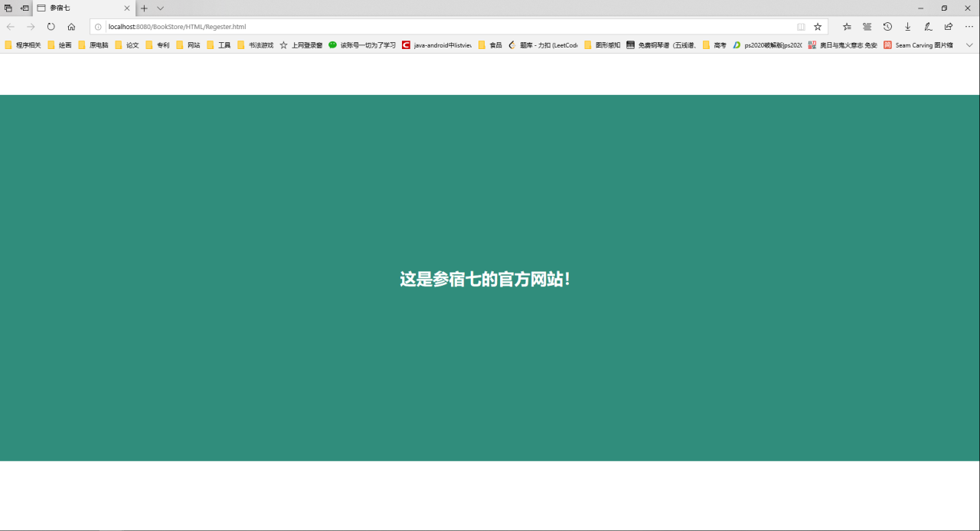Open the 该账号一切为了学习 bookmark
980x531 pixels.
pyautogui.click(x=363, y=45)
